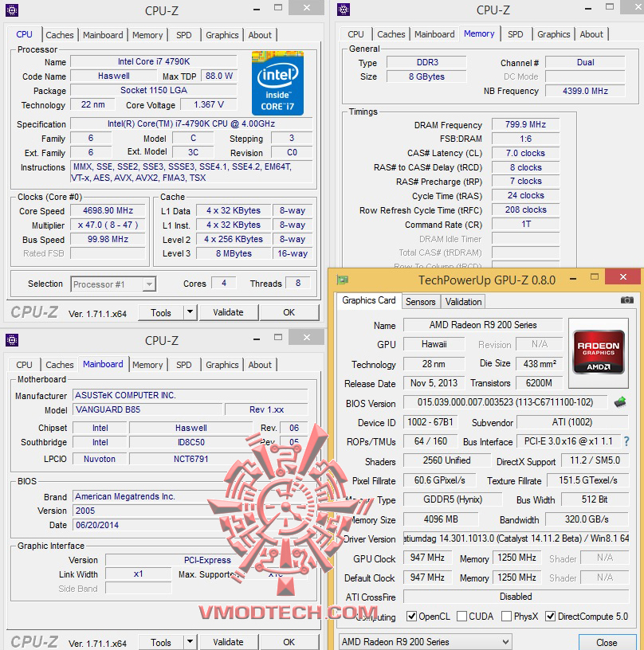644x650 pixels.
Task: Click the Memory Type GDDR5 (Hynix) field
Action: point(453,499)
